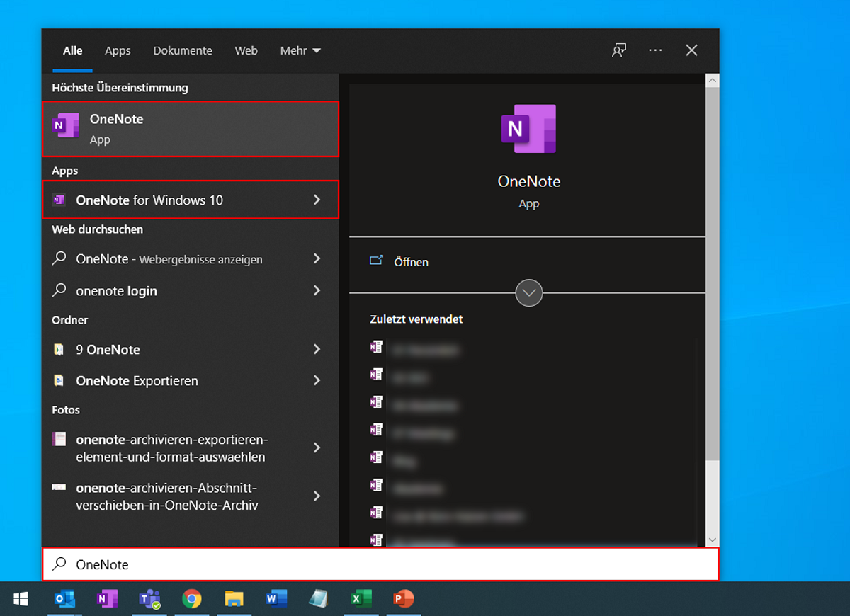Click the down arrow of results scrollbar
Screen dimensions: 850x616
coord(713,540)
